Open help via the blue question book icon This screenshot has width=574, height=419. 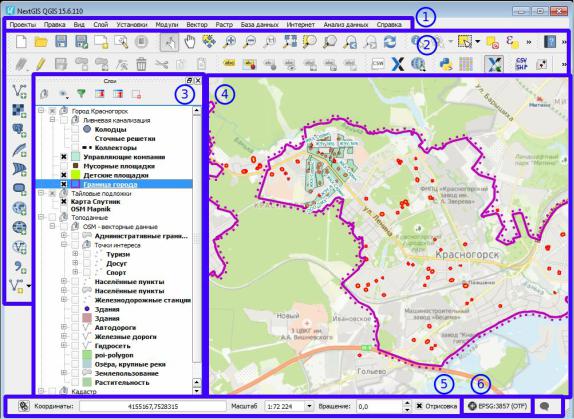click(x=550, y=42)
